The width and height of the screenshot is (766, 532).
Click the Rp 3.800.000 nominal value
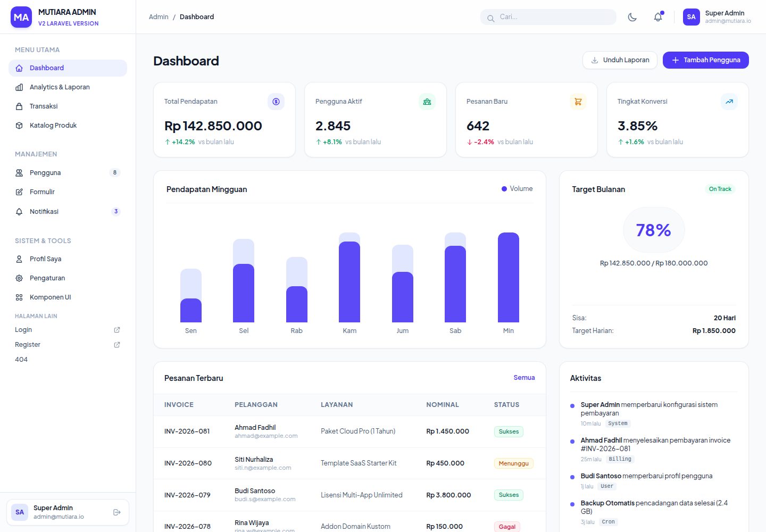tap(448, 495)
